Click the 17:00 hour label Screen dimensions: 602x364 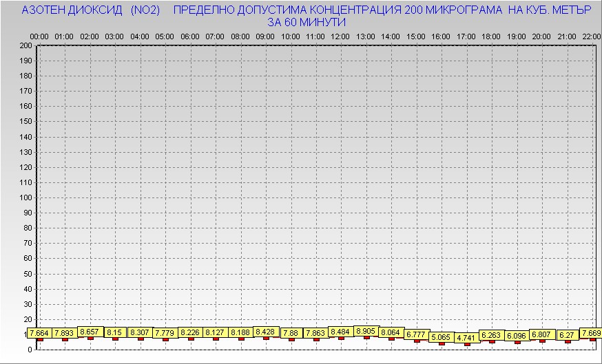[x=466, y=36]
